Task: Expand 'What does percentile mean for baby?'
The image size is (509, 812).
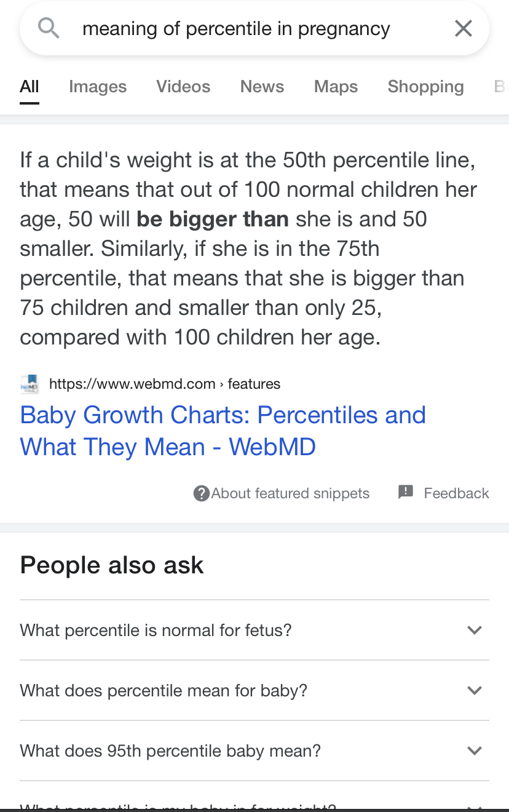Action: (x=254, y=690)
